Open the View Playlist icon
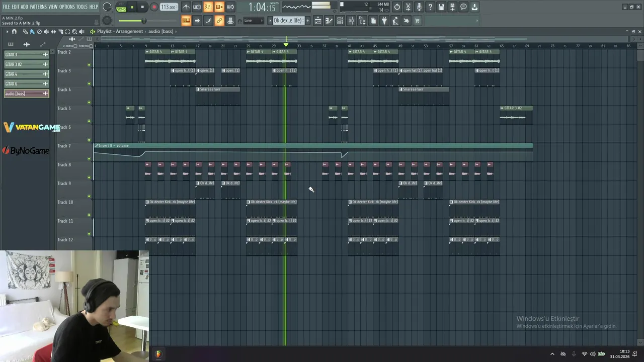This screenshot has width=644, height=362. (318, 21)
